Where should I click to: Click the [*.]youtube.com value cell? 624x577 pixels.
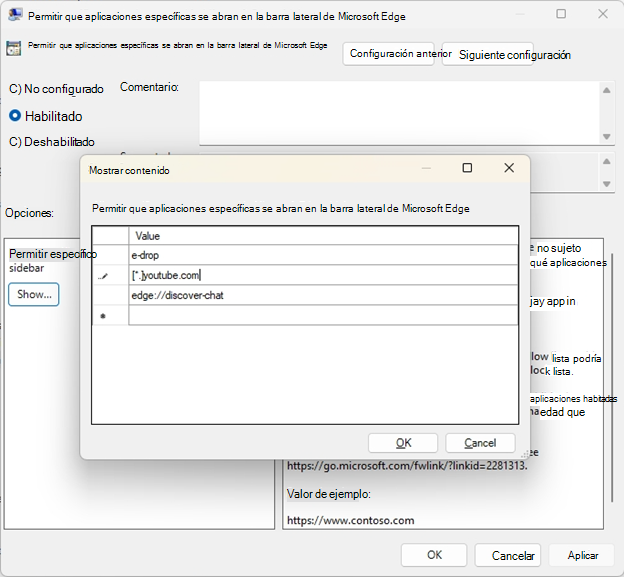click(x=323, y=275)
